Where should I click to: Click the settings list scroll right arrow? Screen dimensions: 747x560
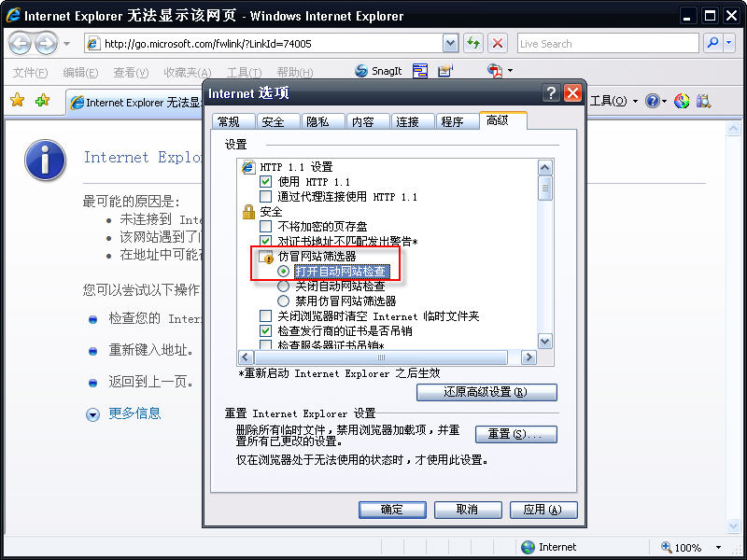click(529, 357)
